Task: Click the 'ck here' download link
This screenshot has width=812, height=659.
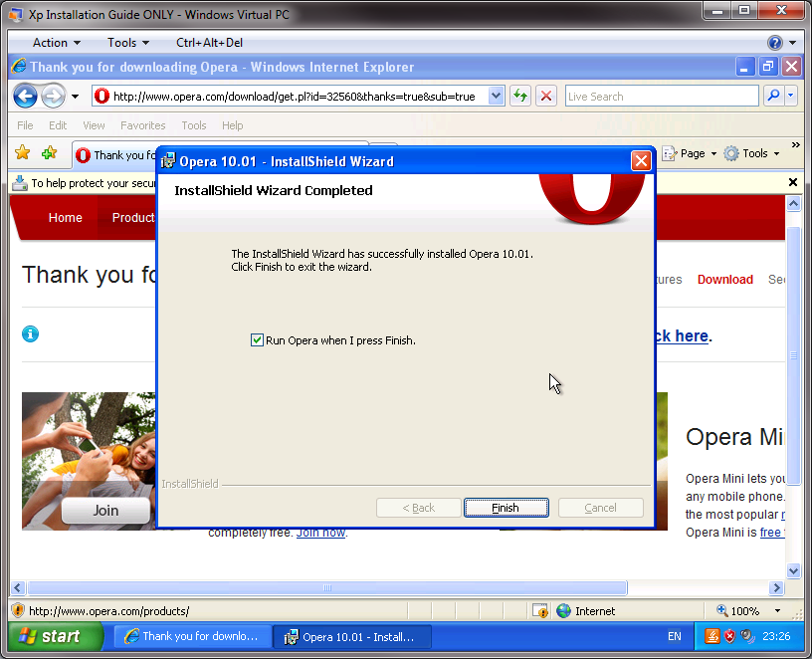Action: pos(683,336)
